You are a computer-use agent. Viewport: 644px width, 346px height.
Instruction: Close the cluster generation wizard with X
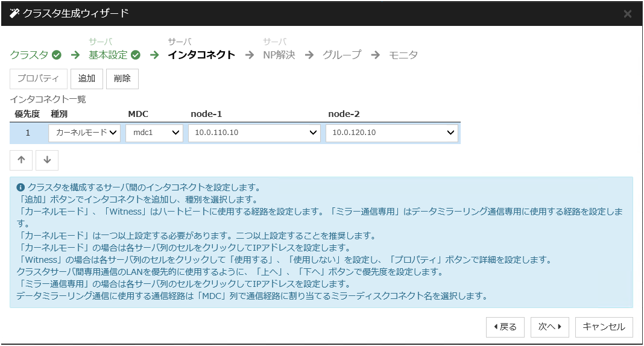click(627, 14)
